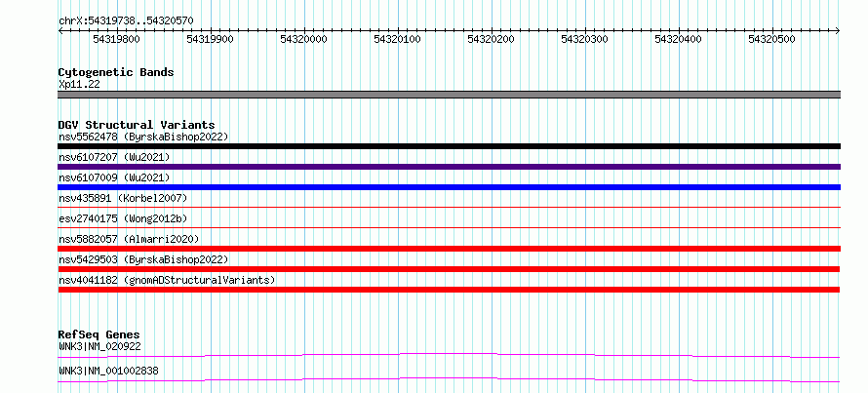Click the blue nsv6107009 variant bar
The image size is (868, 393).
(x=449, y=187)
